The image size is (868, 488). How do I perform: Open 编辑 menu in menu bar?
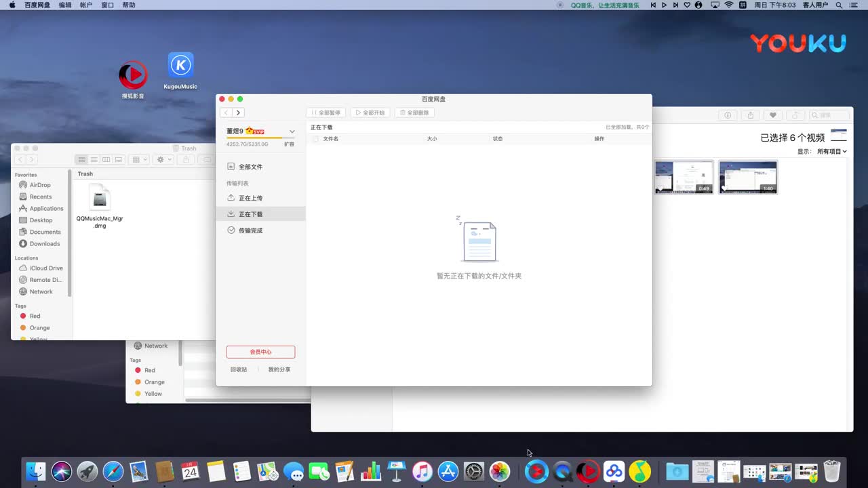(65, 5)
